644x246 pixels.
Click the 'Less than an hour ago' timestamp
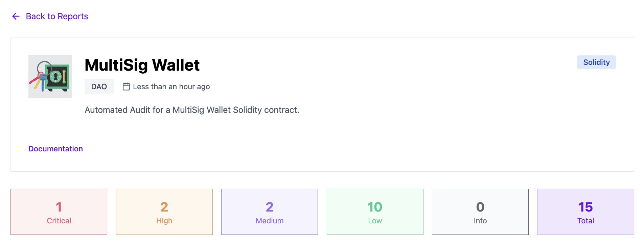pos(171,87)
